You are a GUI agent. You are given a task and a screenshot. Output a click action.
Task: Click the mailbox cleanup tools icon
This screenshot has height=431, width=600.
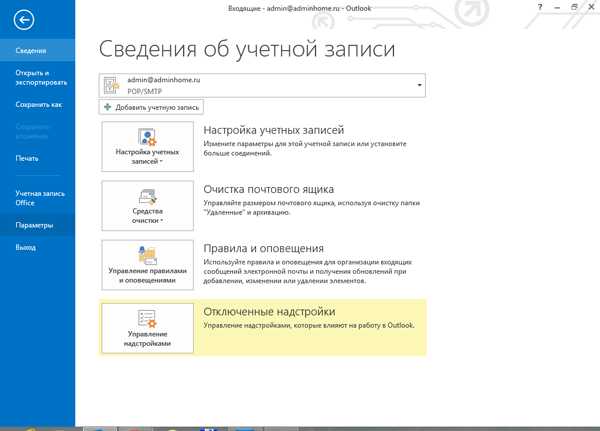pos(147,196)
